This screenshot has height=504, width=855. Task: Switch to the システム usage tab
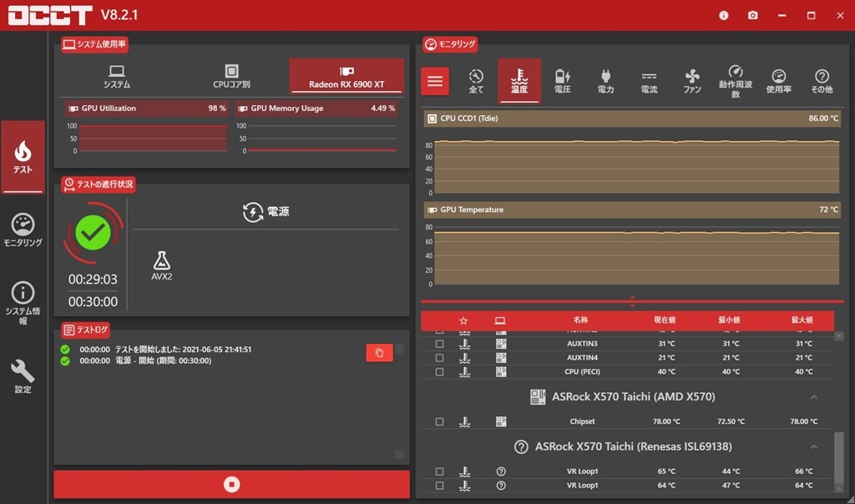[117, 77]
